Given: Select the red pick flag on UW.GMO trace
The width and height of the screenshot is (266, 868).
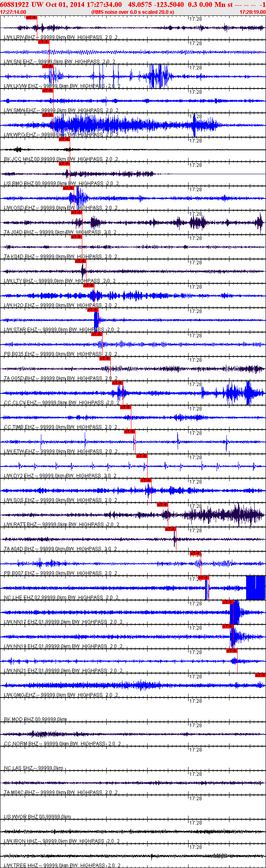Looking at the screenshot, I should [260, 675].
